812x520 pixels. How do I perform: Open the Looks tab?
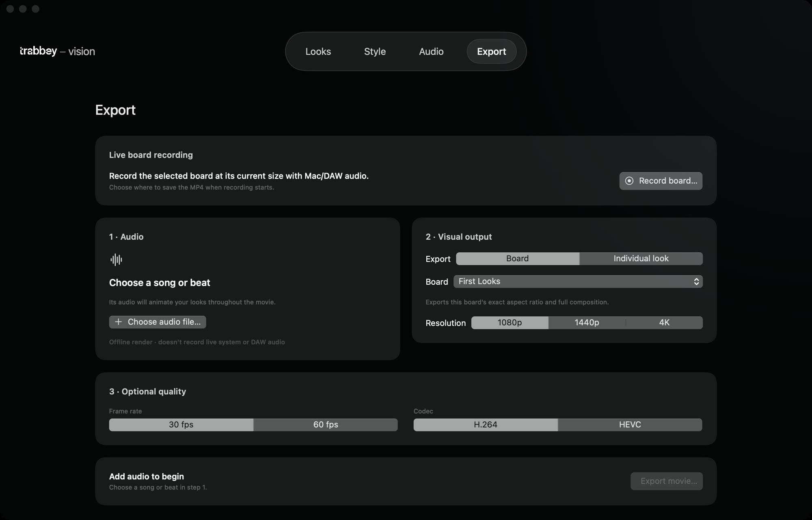click(318, 52)
